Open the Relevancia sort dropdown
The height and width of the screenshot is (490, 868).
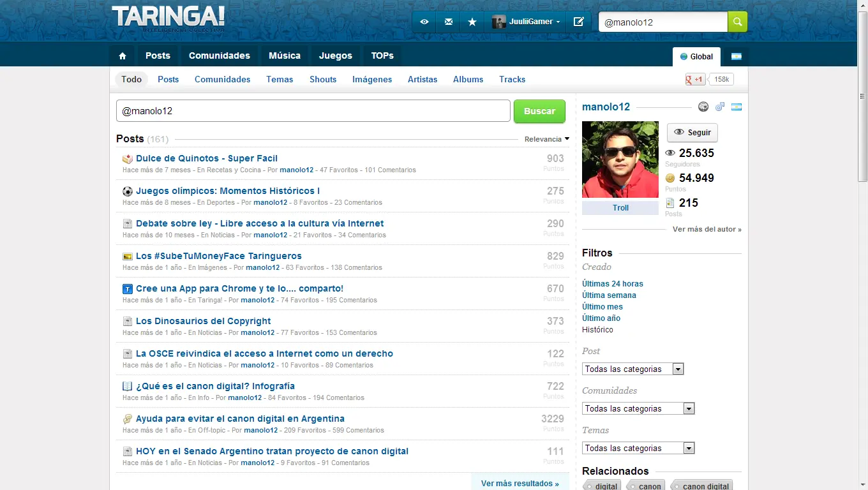pyautogui.click(x=546, y=139)
